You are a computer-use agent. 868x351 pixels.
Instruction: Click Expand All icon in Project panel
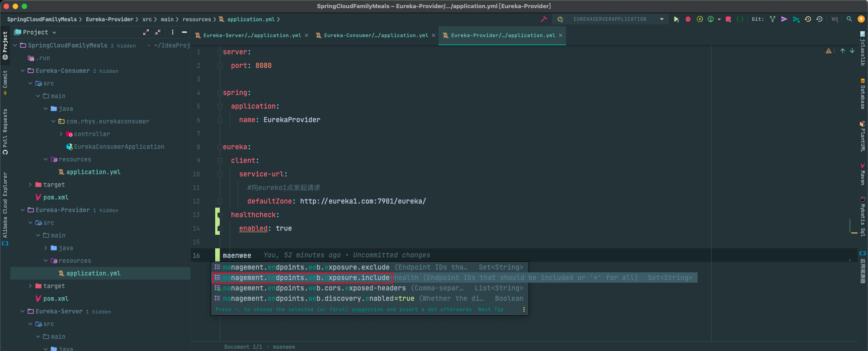146,32
